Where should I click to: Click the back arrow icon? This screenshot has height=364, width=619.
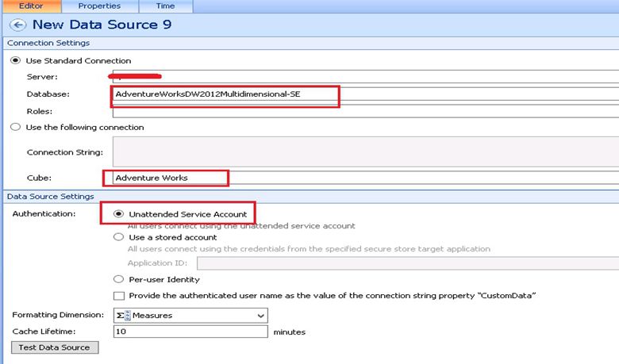[x=17, y=25]
